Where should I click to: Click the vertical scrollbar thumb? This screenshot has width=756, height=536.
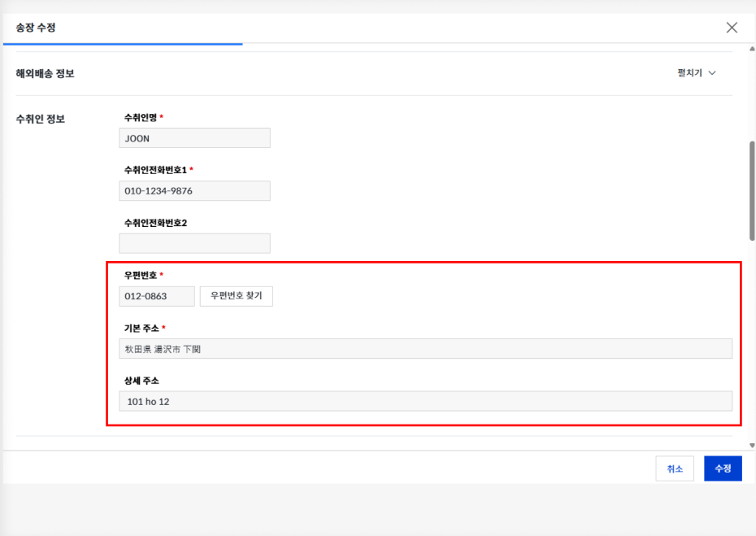tap(752, 190)
